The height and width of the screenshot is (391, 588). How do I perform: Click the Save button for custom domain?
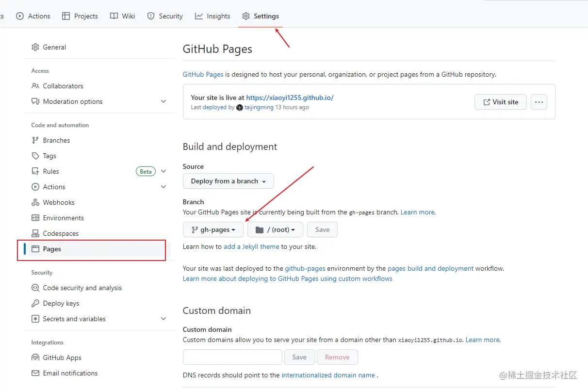pos(299,357)
